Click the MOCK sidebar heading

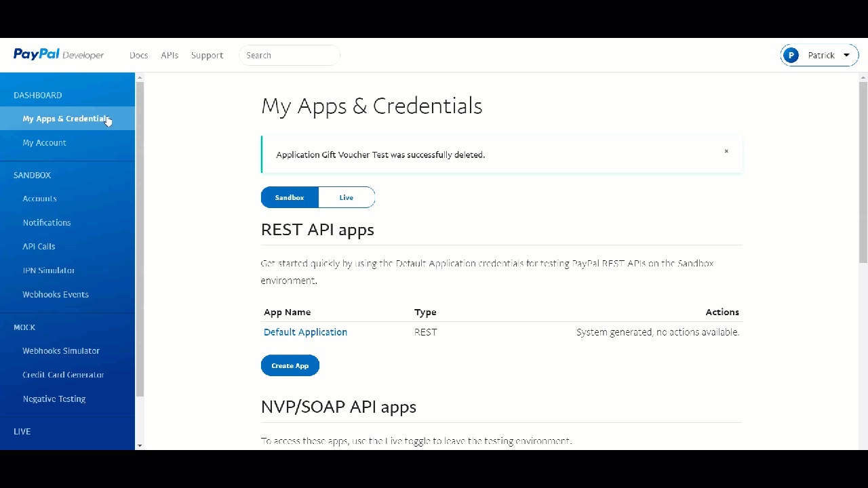point(24,327)
